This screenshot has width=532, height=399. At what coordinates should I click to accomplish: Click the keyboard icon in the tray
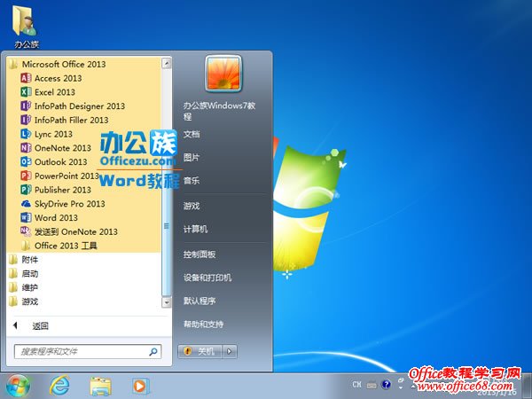372,385
